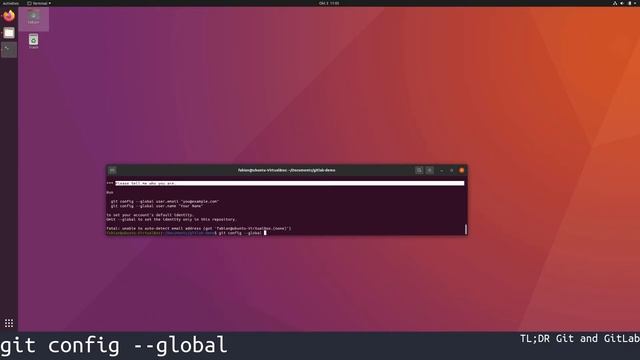
Task: Open a new tab in the terminal window
Action: 112,170
